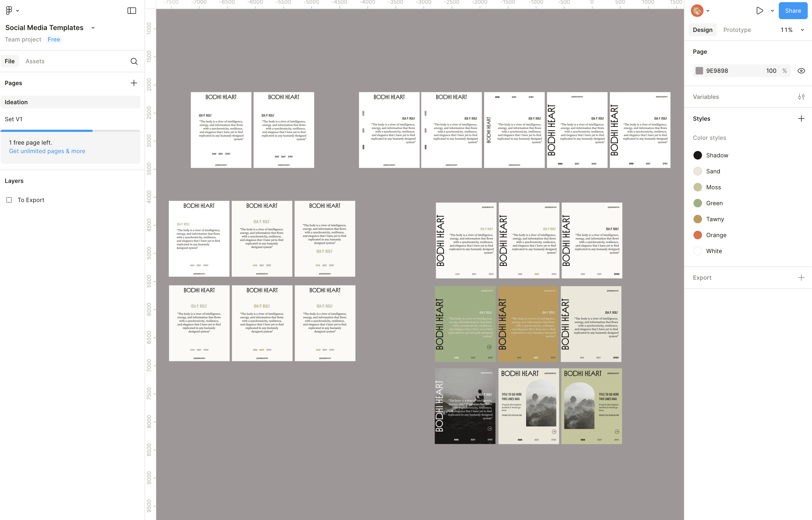Screen dimensions: 812x520
Task: Select the Set V1 page
Action: pyautogui.click(x=14, y=119)
